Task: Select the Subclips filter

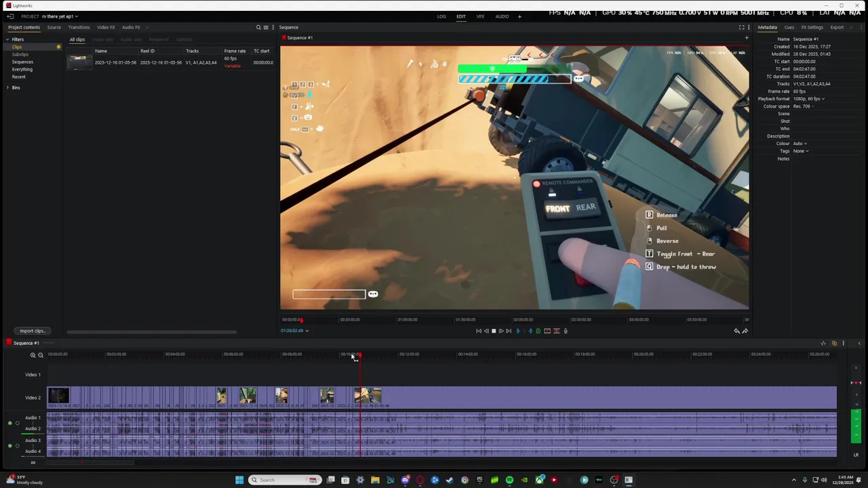Action: [x=20, y=54]
